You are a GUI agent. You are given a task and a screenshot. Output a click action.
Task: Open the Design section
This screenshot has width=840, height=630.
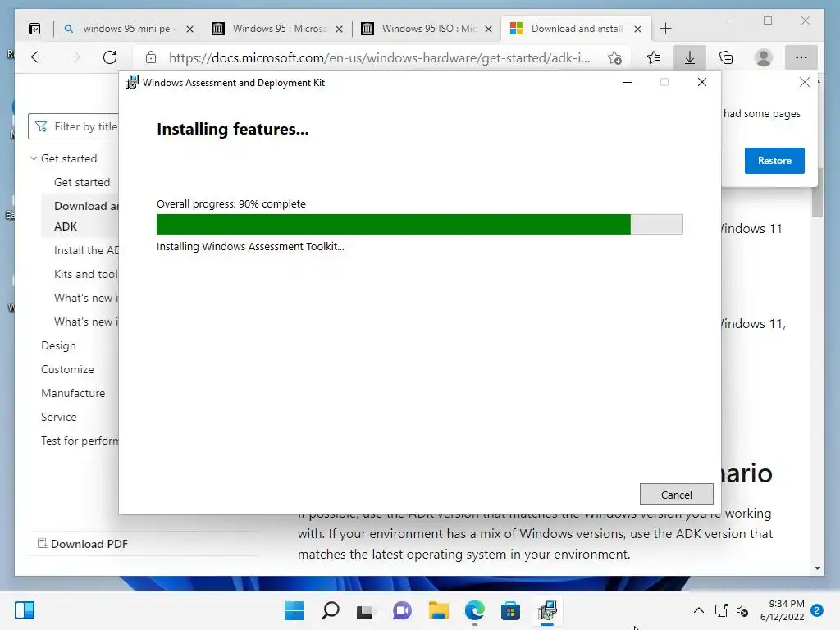click(x=58, y=345)
